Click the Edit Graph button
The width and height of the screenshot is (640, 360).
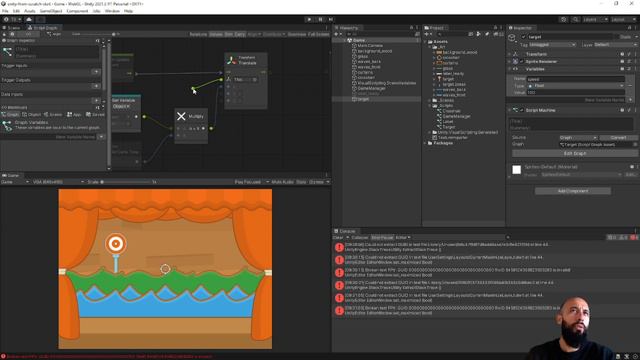tap(575, 153)
